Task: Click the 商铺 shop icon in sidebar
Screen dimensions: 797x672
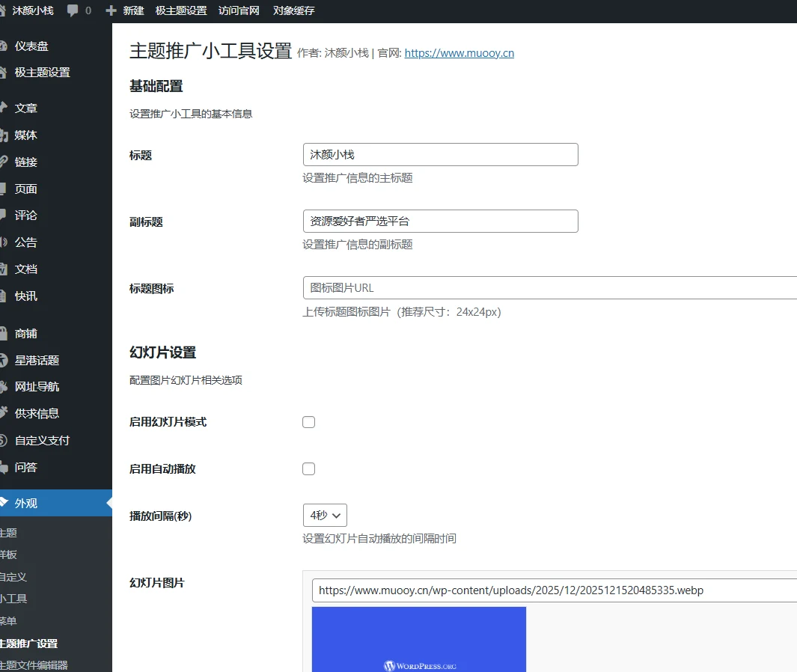Action: 4,334
